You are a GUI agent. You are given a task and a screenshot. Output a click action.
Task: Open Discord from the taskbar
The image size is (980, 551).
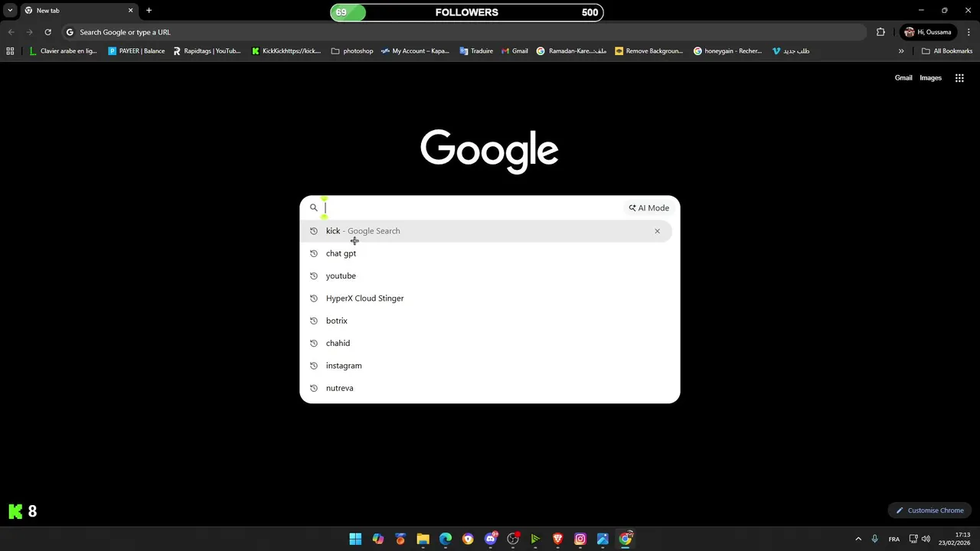(491, 539)
